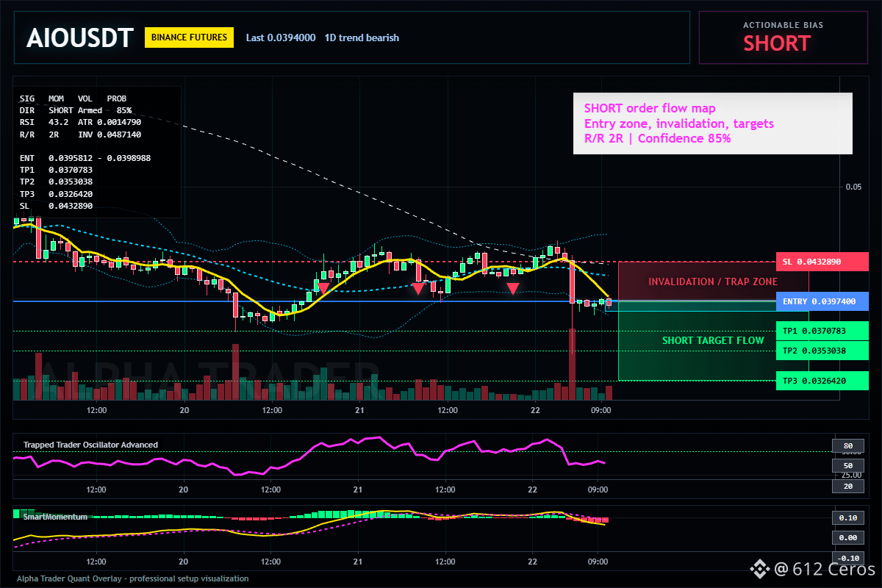Image resolution: width=882 pixels, height=588 pixels.
Task: Click the middle red sell triangle marker
Action: [x=417, y=289]
